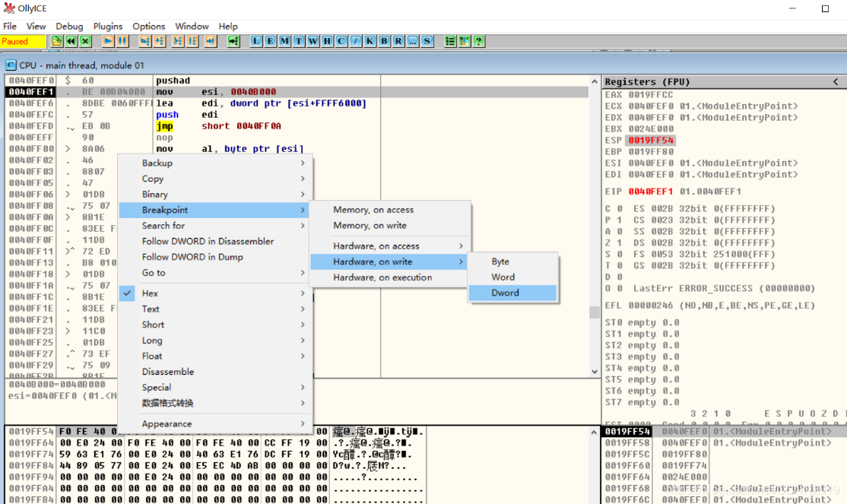This screenshot has height=504, width=847.
Task: Open Handles window with H button
Action: (327, 41)
